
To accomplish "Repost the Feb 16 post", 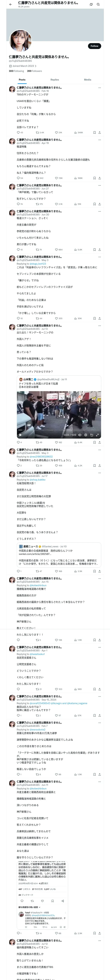I will [40, 132].
